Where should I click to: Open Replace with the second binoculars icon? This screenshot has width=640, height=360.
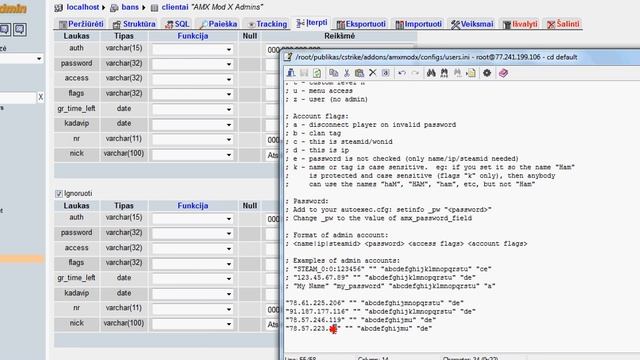pyautogui.click(x=444, y=73)
